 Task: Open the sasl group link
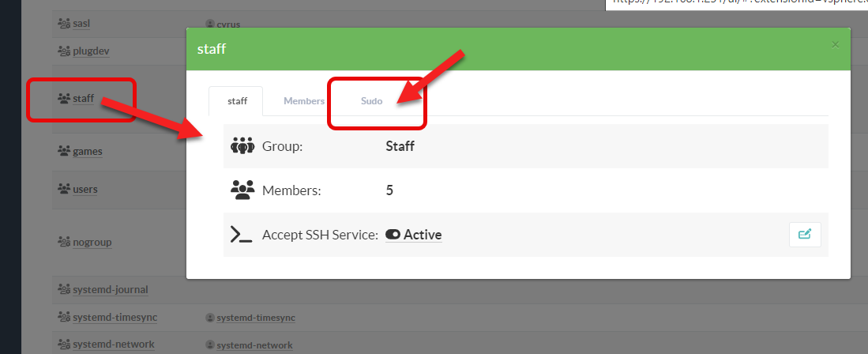81,24
